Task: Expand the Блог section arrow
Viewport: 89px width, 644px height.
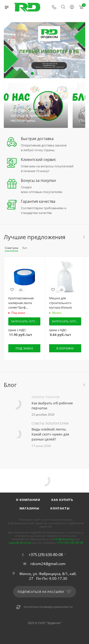Action: 84,385
